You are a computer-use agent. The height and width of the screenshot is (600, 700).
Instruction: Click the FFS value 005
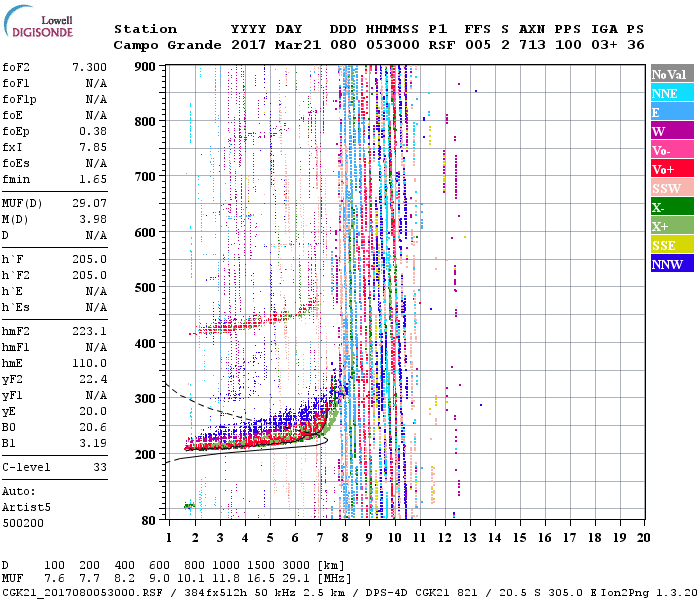click(x=478, y=45)
